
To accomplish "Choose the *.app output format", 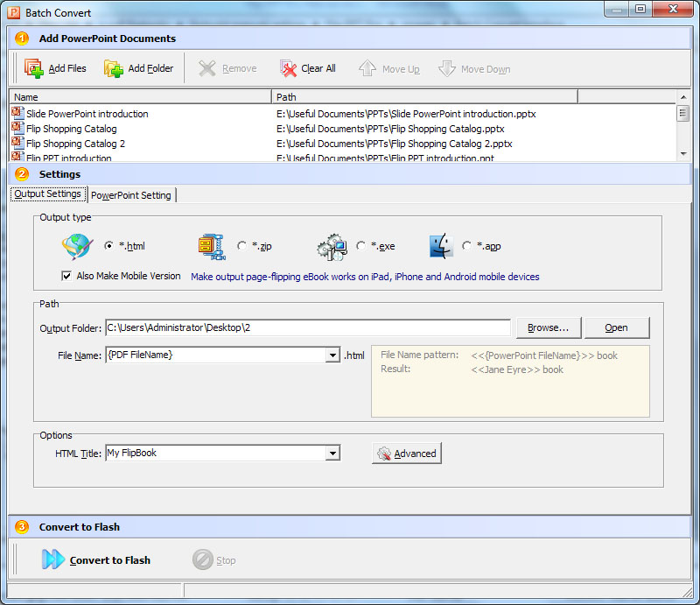I will (x=467, y=246).
